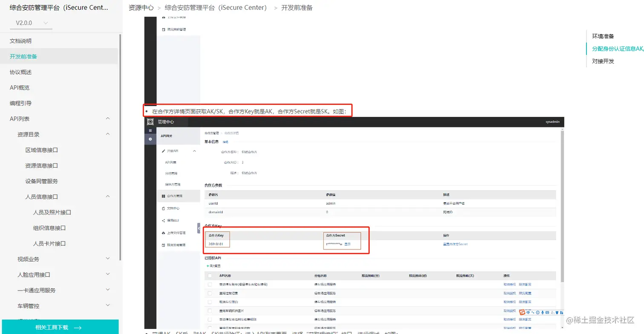Click the microphone icon in IME bar
The height and width of the screenshot is (334, 644).
[x=542, y=313]
